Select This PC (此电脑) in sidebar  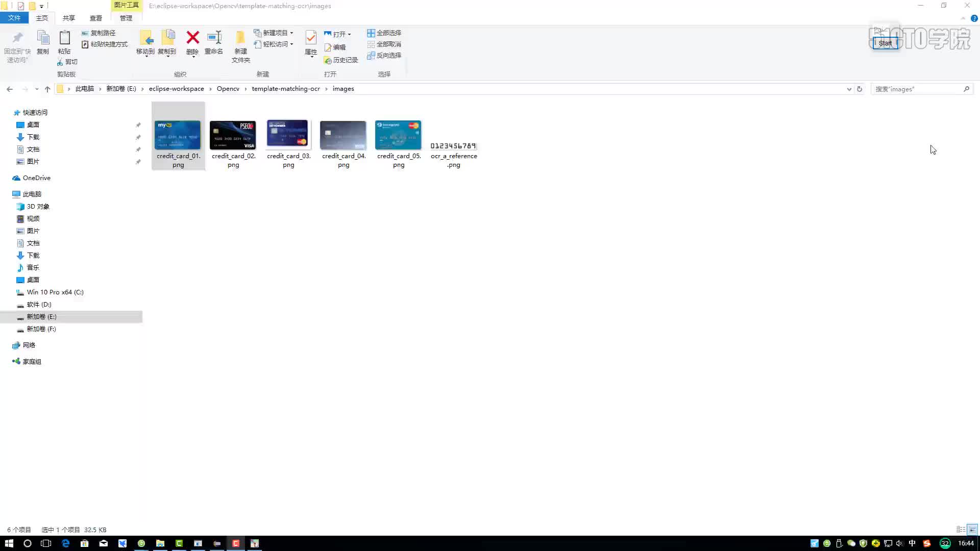[x=27, y=194]
